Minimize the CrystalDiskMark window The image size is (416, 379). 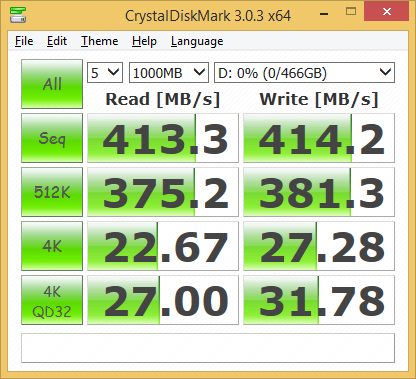click(x=324, y=13)
